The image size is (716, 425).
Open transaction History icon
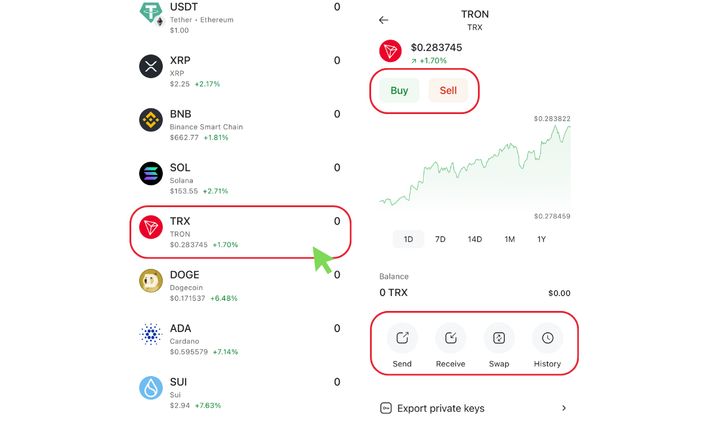548,338
